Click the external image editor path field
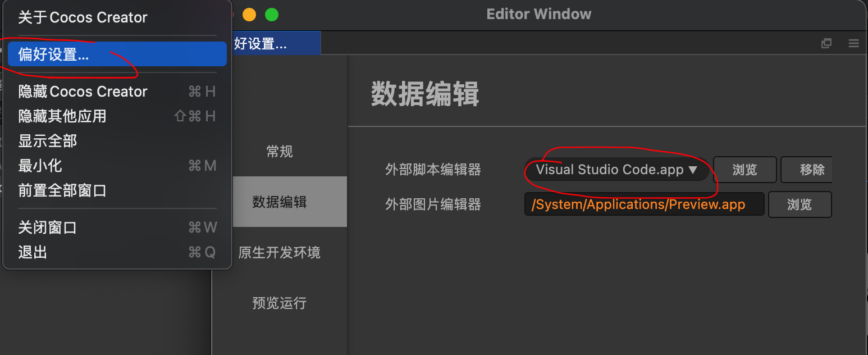This screenshot has width=868, height=355. point(644,204)
